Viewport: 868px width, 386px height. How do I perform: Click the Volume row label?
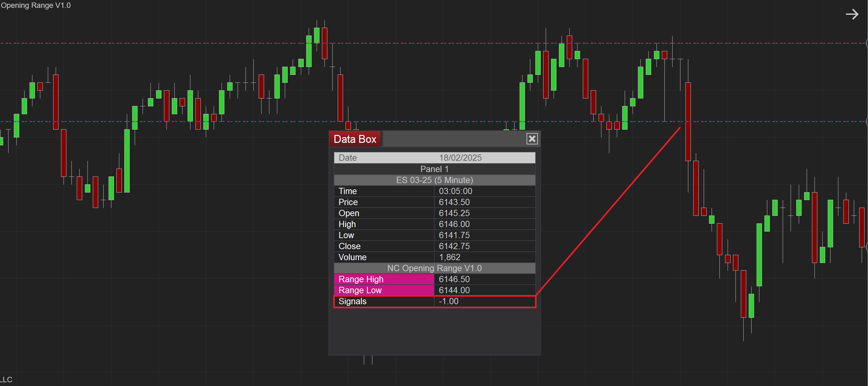pyautogui.click(x=352, y=257)
